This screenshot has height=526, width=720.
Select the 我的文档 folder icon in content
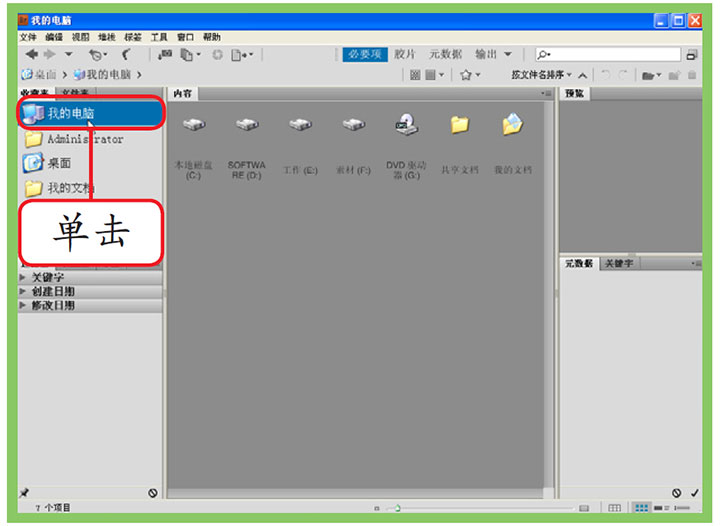coord(512,126)
